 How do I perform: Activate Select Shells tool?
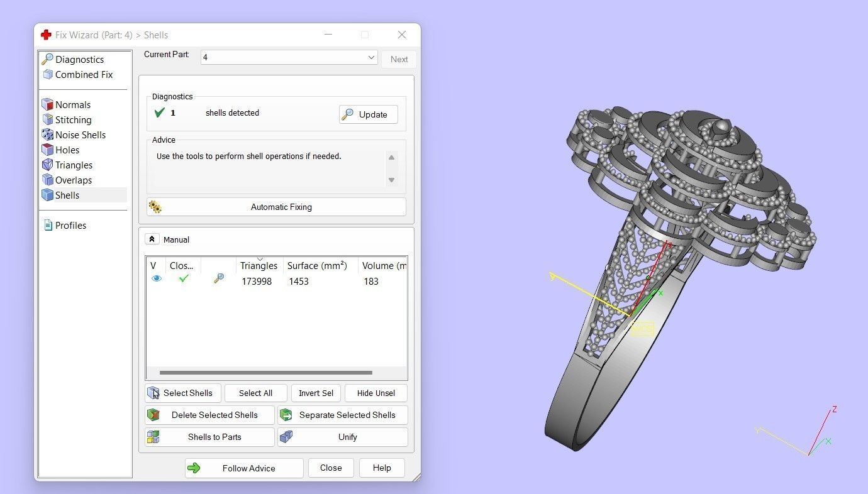pyautogui.click(x=183, y=393)
